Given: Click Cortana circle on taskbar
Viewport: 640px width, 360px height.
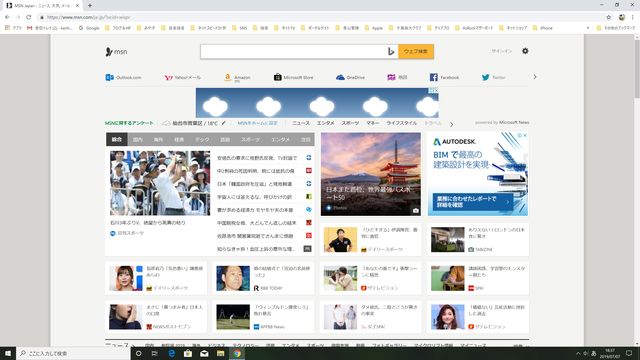Looking at the screenshot, I should 138,353.
